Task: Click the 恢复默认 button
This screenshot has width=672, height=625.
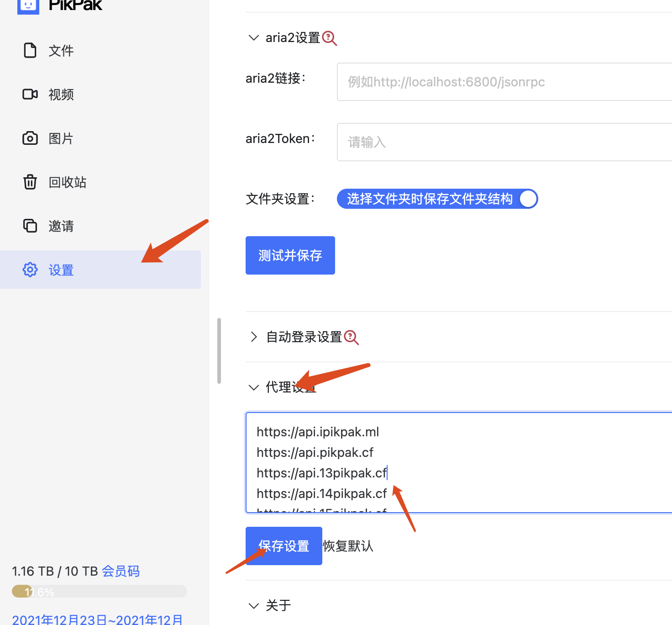Action: pyautogui.click(x=348, y=546)
